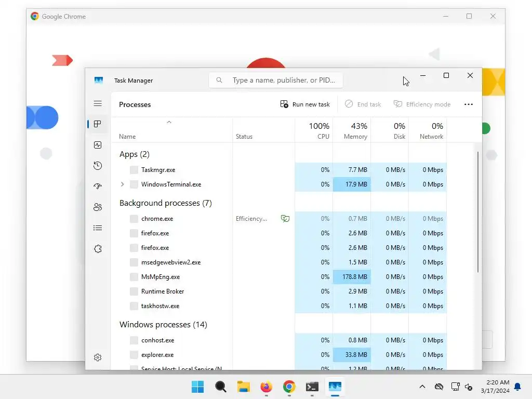Image resolution: width=532 pixels, height=399 pixels.
Task: Open the Performance page sidebar icon
Action: pos(98,145)
